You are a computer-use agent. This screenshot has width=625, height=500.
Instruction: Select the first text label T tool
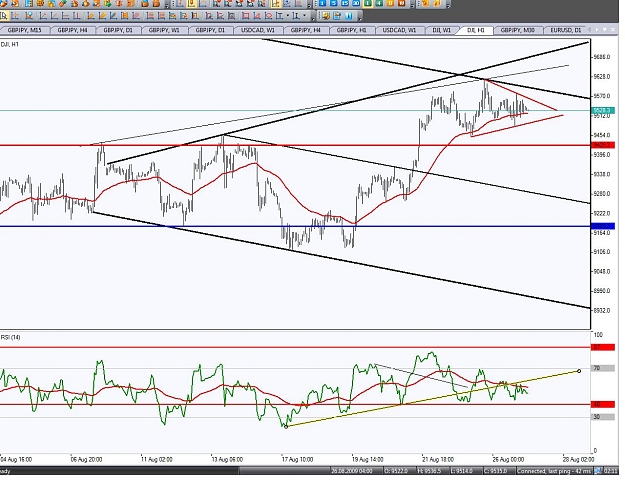[280, 16]
